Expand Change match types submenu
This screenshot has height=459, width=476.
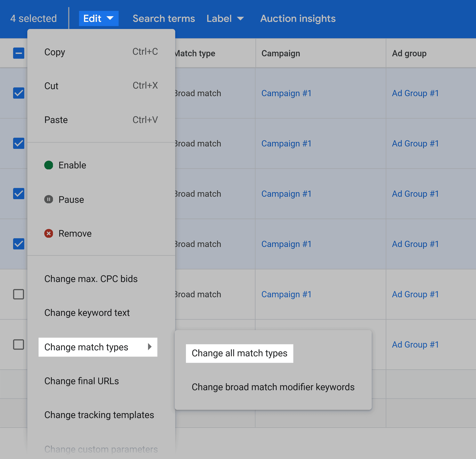pyautogui.click(x=98, y=346)
